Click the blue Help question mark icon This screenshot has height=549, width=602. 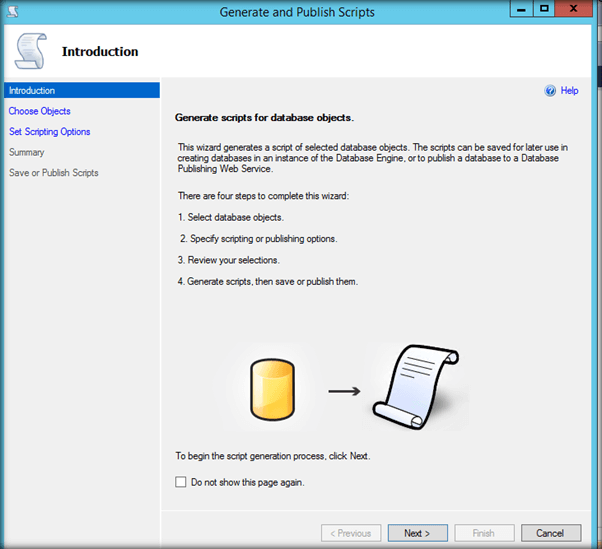tap(550, 91)
